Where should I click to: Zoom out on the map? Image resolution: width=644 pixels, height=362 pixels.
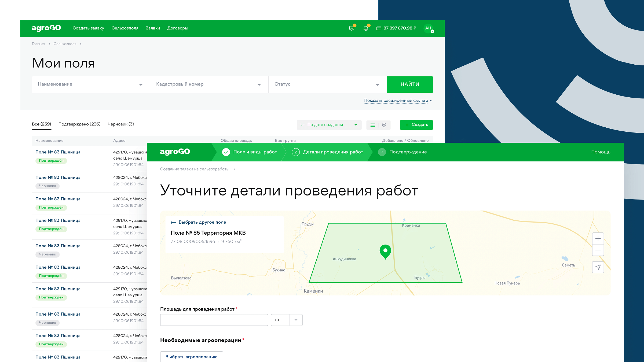(x=598, y=250)
